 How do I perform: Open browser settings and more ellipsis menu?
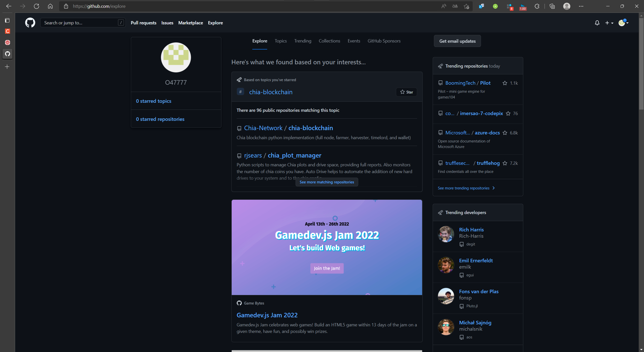[581, 6]
